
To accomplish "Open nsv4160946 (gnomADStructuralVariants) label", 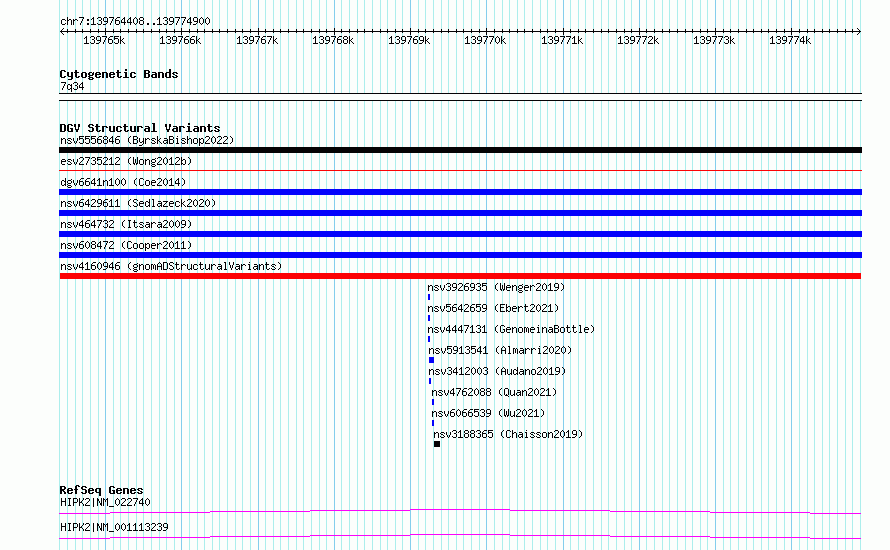I will [171, 266].
